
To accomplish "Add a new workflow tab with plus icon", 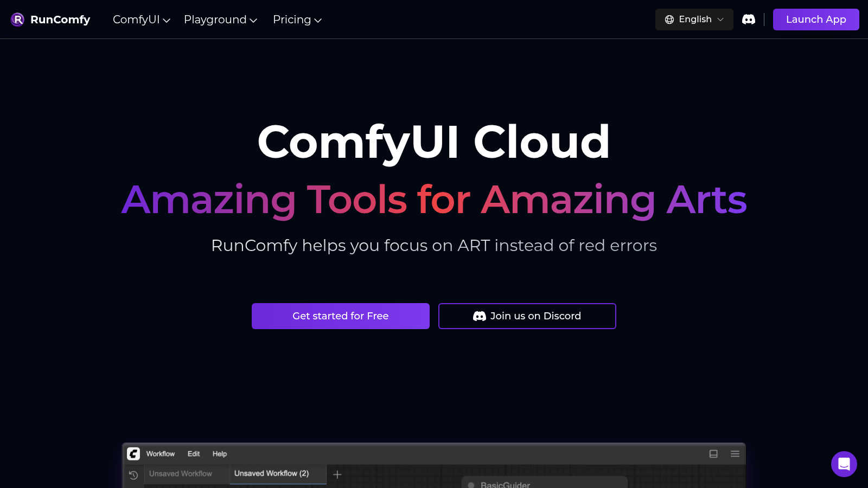I will (337, 474).
